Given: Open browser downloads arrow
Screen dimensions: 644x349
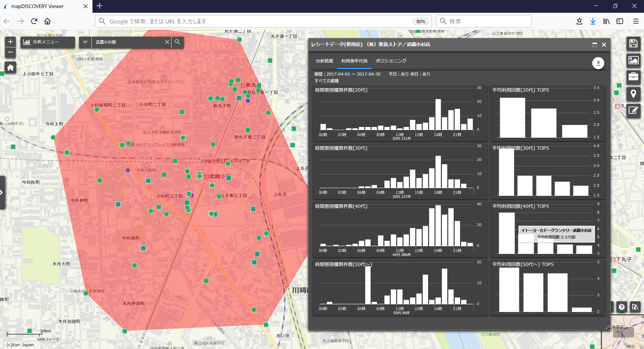Looking at the screenshot, I should (593, 21).
